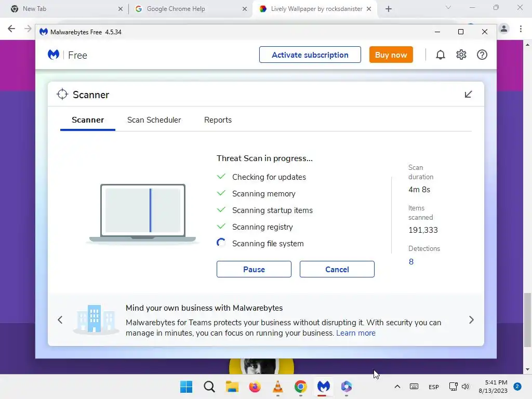Collapse the Scanner panel with the arrow icon
Viewport: 532px width, 399px height.
point(468,95)
